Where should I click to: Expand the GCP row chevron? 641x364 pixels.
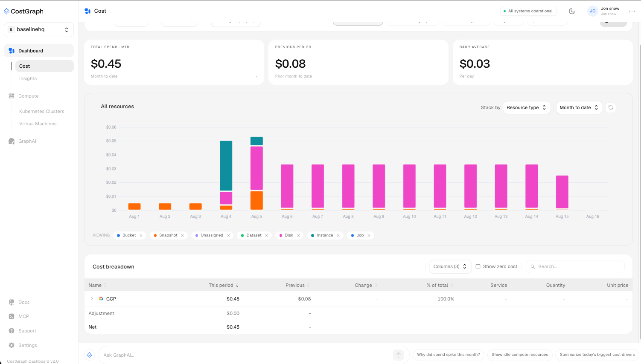tap(92, 299)
